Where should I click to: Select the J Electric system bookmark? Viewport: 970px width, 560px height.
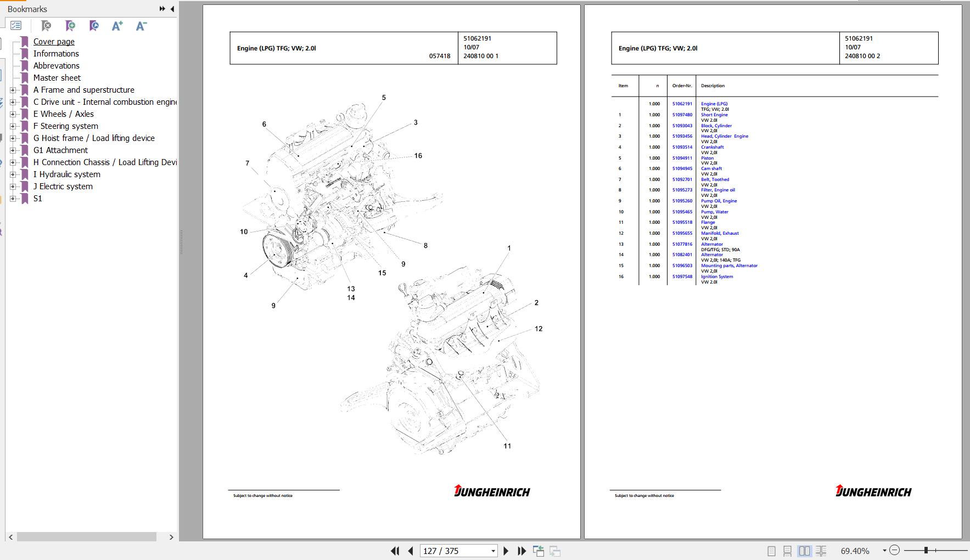pos(63,186)
